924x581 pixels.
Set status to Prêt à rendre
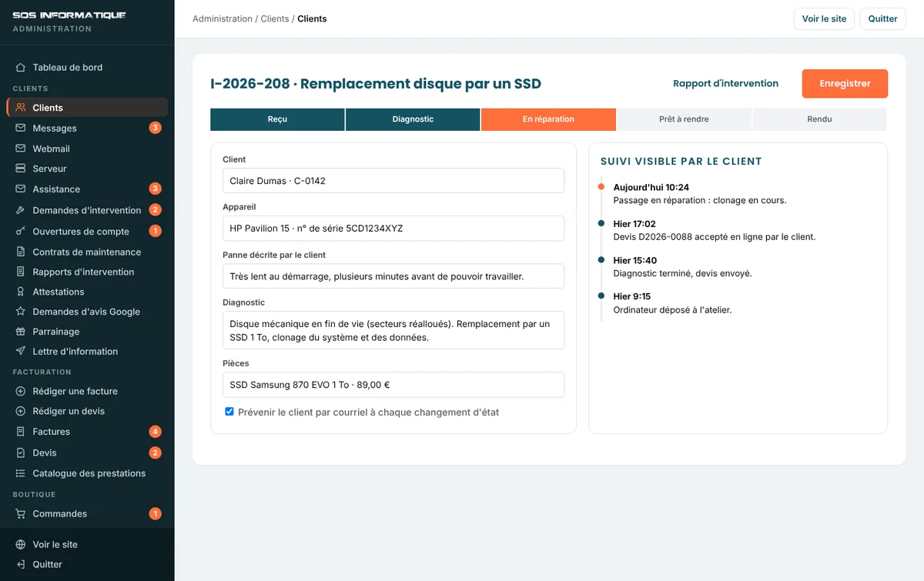click(x=684, y=119)
